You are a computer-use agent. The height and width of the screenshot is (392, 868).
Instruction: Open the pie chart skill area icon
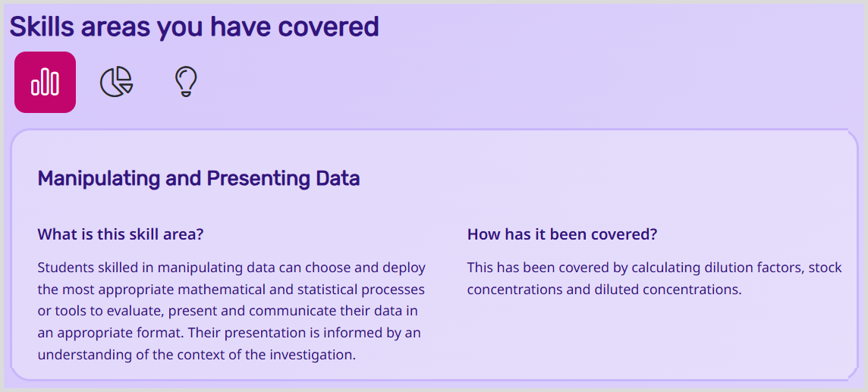click(116, 82)
